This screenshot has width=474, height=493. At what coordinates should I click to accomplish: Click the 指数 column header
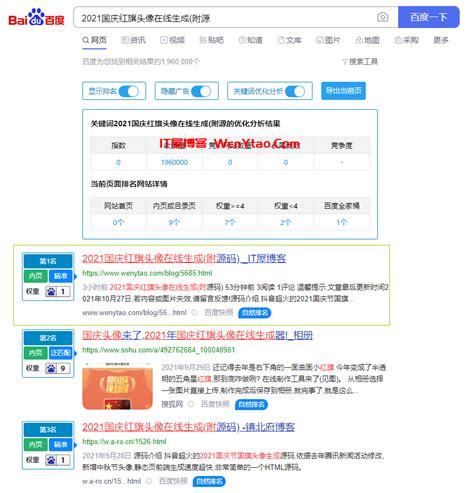118,146
